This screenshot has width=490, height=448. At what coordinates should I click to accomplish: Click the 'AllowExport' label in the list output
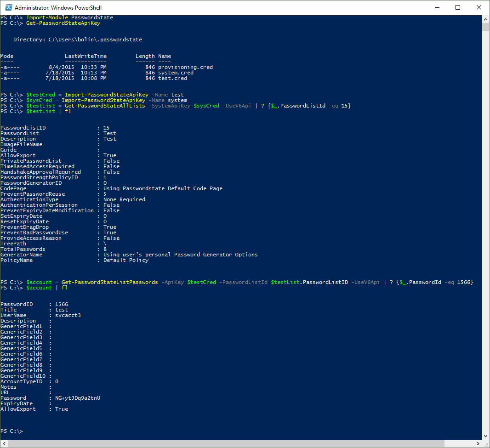(18, 155)
